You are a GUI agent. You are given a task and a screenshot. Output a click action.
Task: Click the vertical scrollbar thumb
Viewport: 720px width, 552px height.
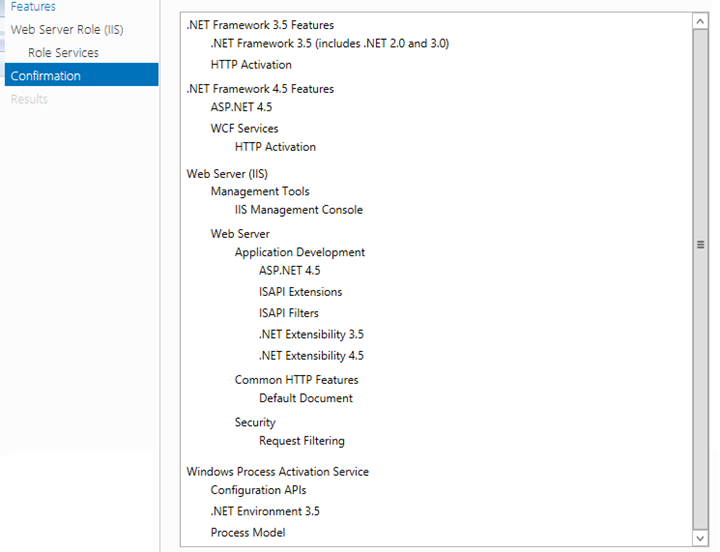(700, 243)
